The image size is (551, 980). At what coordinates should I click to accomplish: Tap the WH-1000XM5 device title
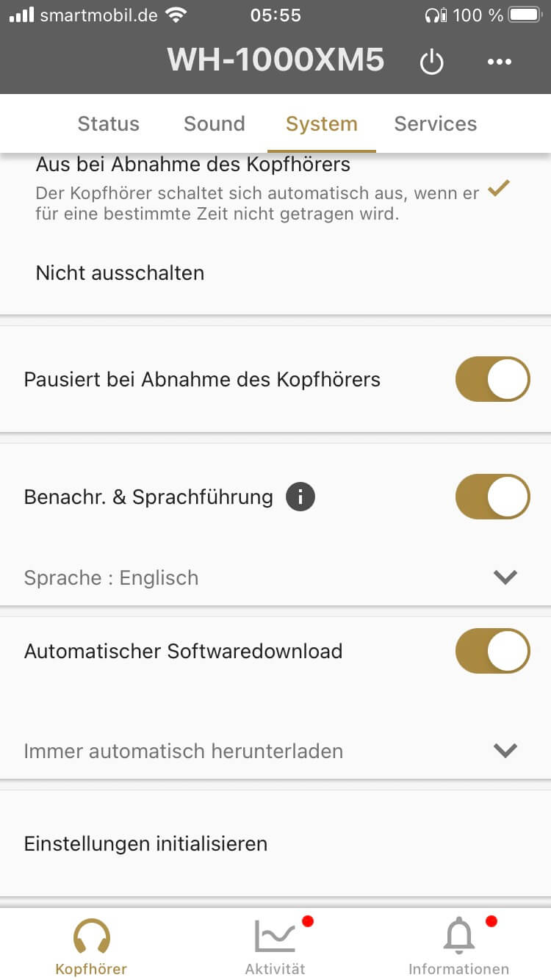click(275, 60)
